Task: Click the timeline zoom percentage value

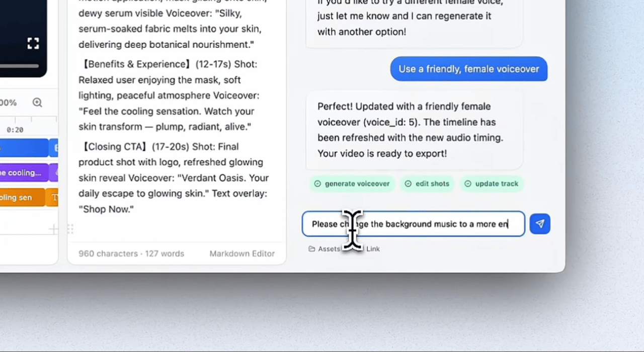Action: 8,103
